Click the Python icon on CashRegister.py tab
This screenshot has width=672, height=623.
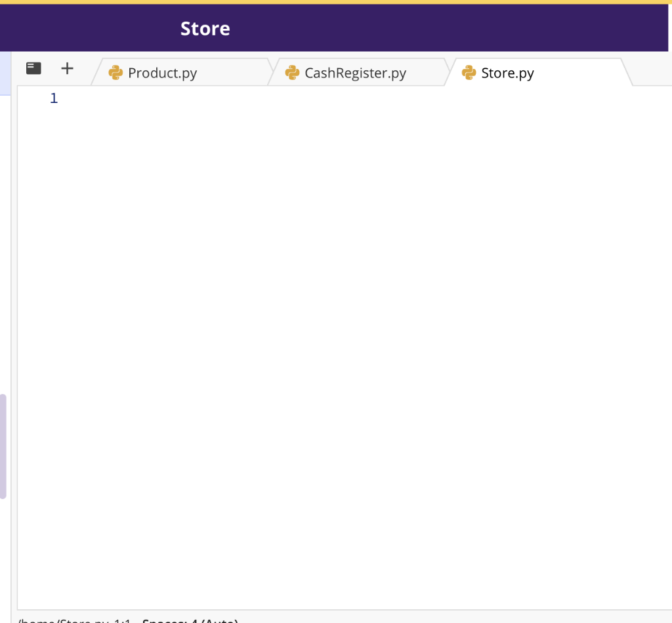(292, 72)
